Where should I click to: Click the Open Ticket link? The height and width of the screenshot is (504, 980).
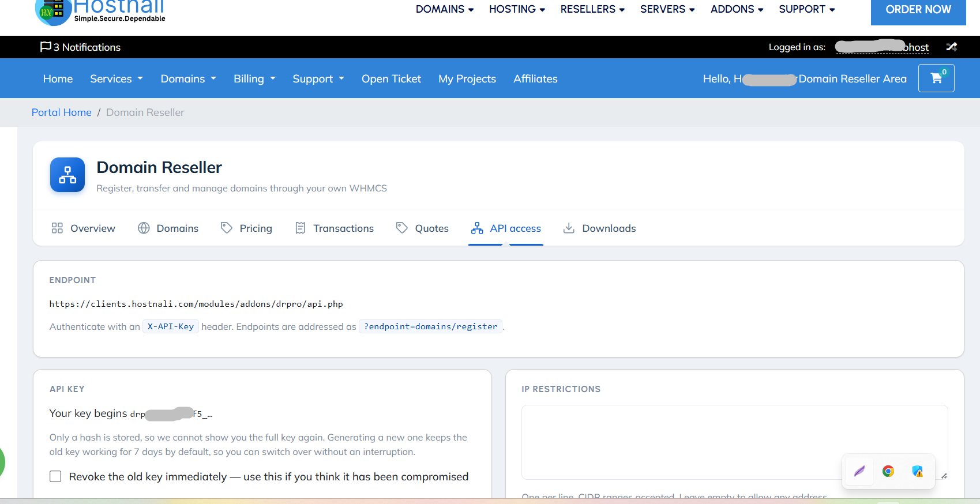point(391,78)
